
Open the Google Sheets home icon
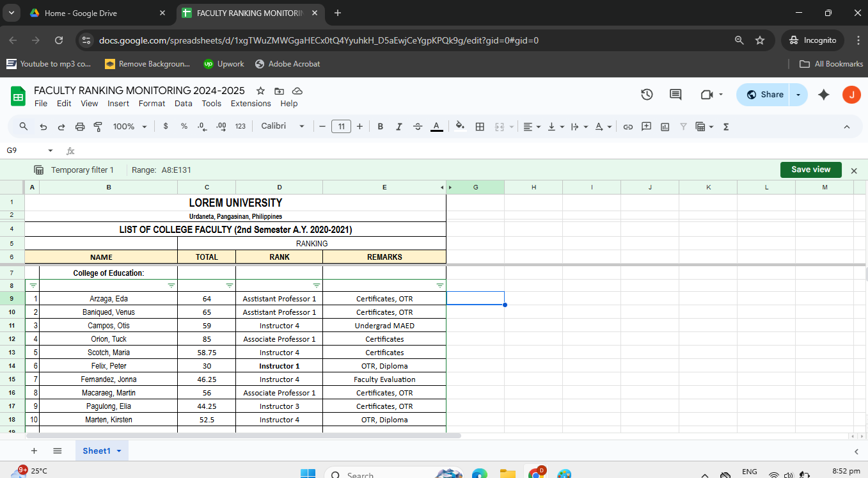click(18, 97)
